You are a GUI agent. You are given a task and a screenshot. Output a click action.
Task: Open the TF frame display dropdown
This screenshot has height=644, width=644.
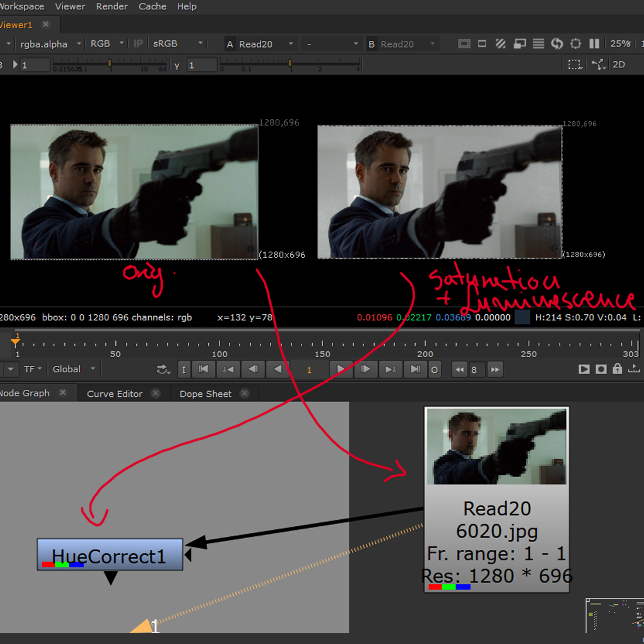33,369
